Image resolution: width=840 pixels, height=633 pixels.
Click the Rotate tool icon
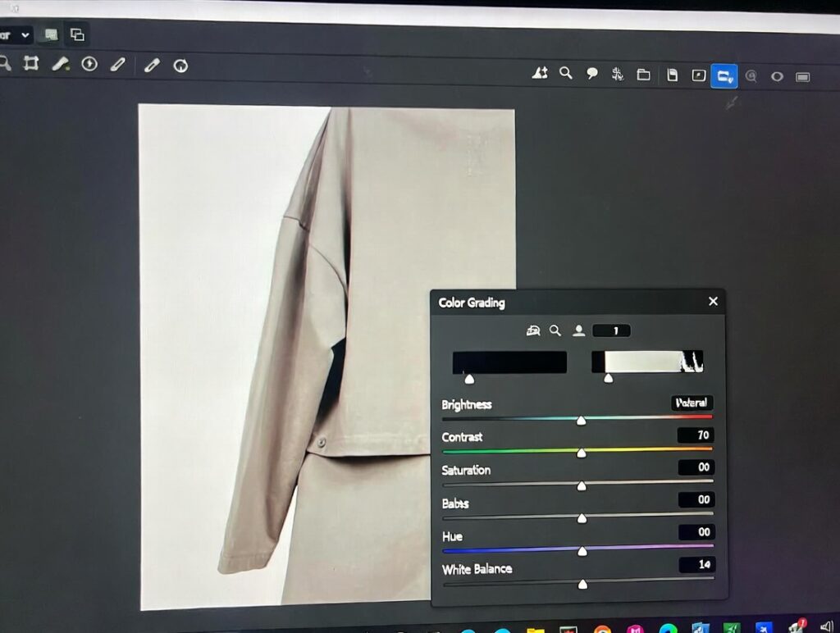pyautogui.click(x=180, y=64)
